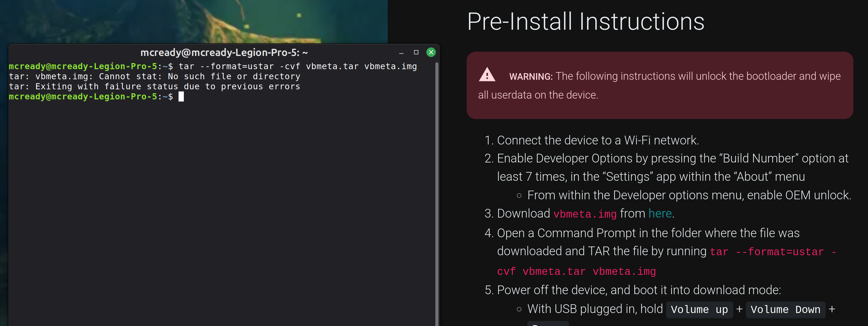Click the Volume Down key label
The height and width of the screenshot is (326, 868).
pos(785,310)
